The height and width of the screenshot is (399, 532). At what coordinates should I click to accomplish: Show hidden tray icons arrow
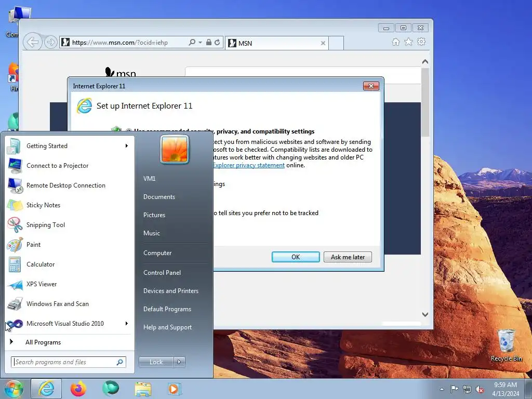point(442,389)
